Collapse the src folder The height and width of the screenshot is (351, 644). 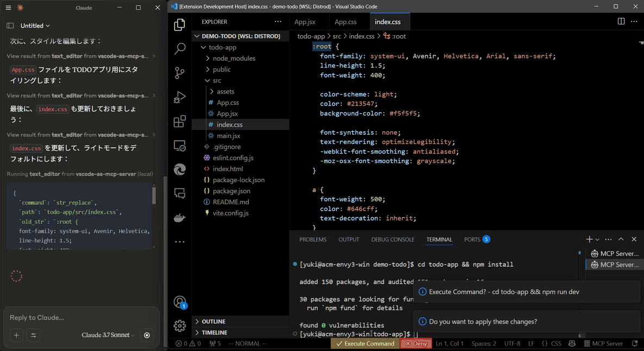[x=217, y=80]
